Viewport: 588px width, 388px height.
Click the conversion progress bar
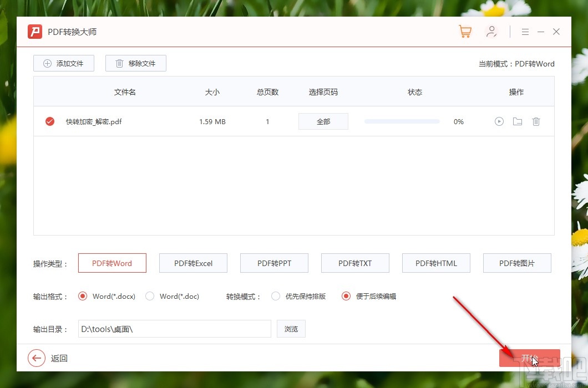tap(402, 121)
